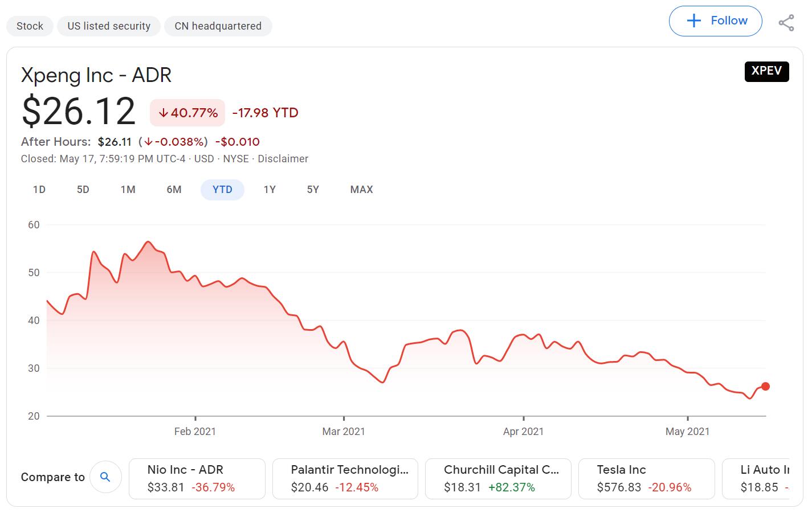Screen dimensions: 812x517
Task: Click the plus icon in Follow button
Action: (x=693, y=20)
